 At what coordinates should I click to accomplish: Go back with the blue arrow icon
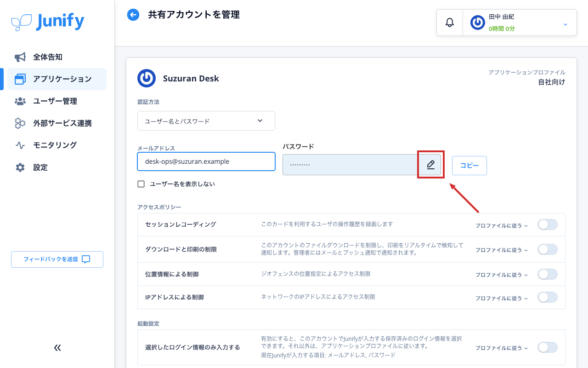pos(133,15)
